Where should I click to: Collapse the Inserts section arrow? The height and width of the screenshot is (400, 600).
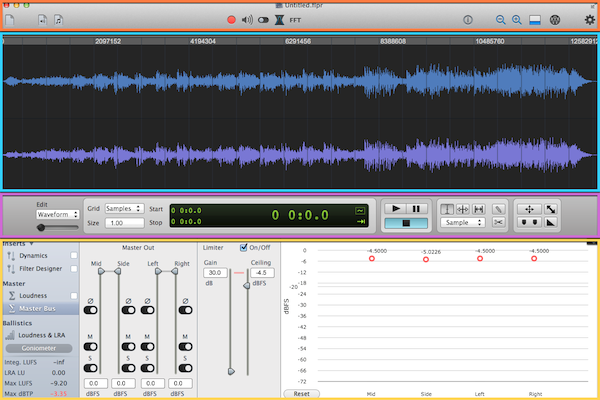pyautogui.click(x=31, y=244)
